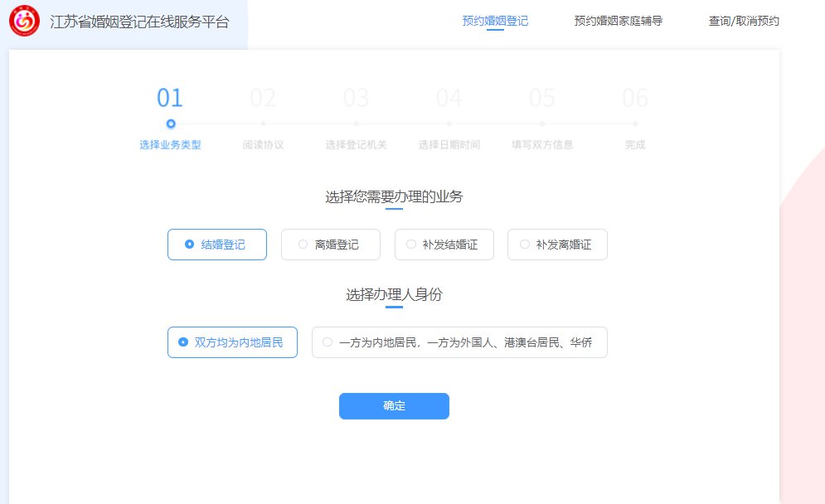The height and width of the screenshot is (504, 825).
Task: Click step number 02
Action: tap(263, 98)
